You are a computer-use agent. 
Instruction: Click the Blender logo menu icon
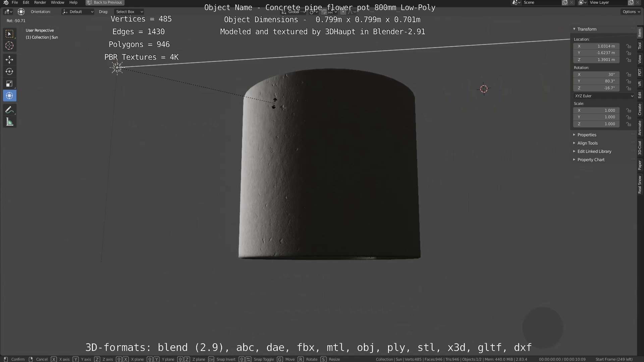[x=6, y=2]
